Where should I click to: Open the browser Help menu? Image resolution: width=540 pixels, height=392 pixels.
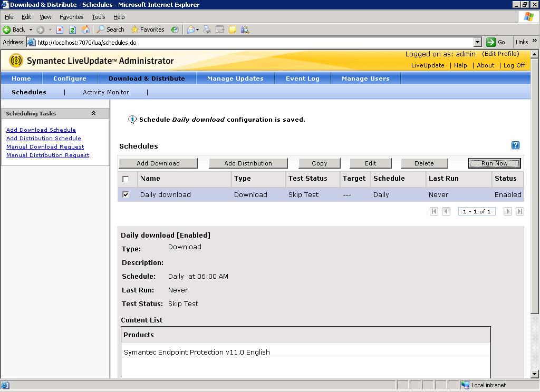119,17
